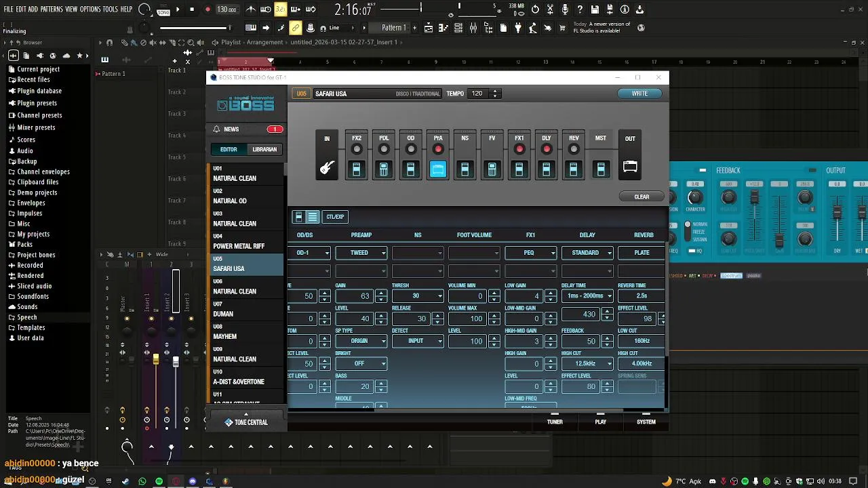Select the FX1 pedal icon
Image resolution: width=868 pixels, height=488 pixels.
pyautogui.click(x=519, y=169)
